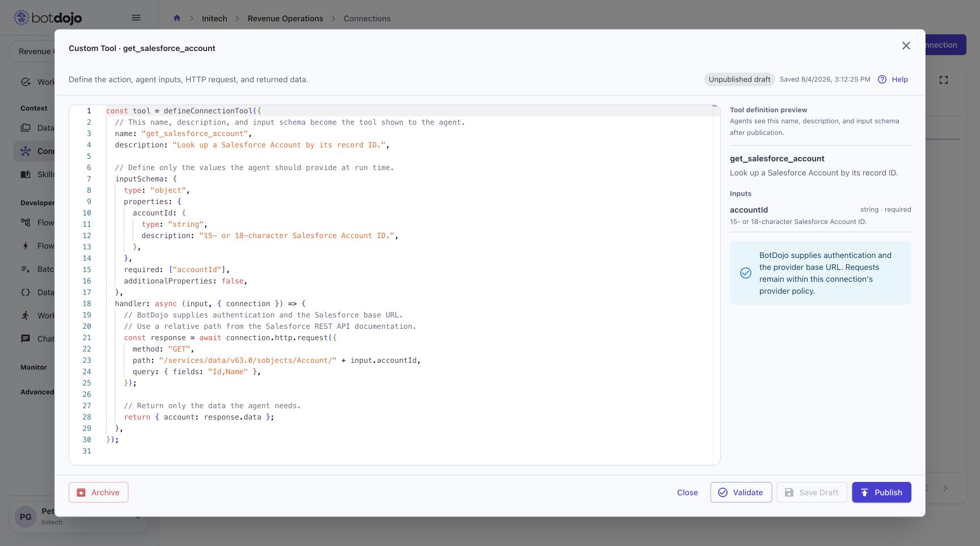Click the Context sidebar section heading
Viewport: 980px width, 546px height.
34,108
